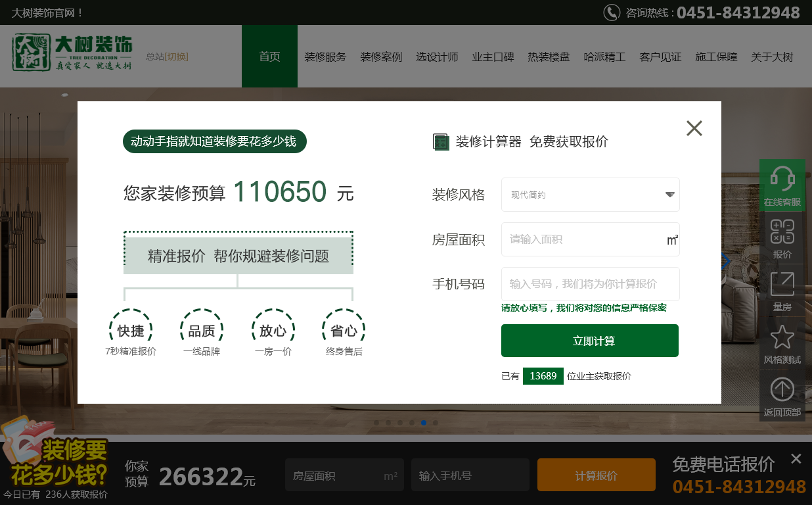Select the last carousel dot
Screen dimensions: 812x505
[436, 423]
